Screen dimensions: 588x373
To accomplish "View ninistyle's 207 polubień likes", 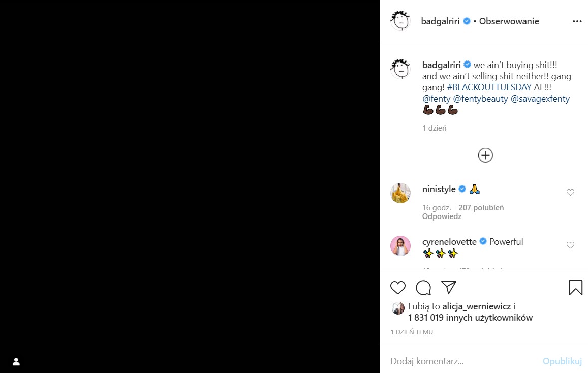I will [481, 207].
